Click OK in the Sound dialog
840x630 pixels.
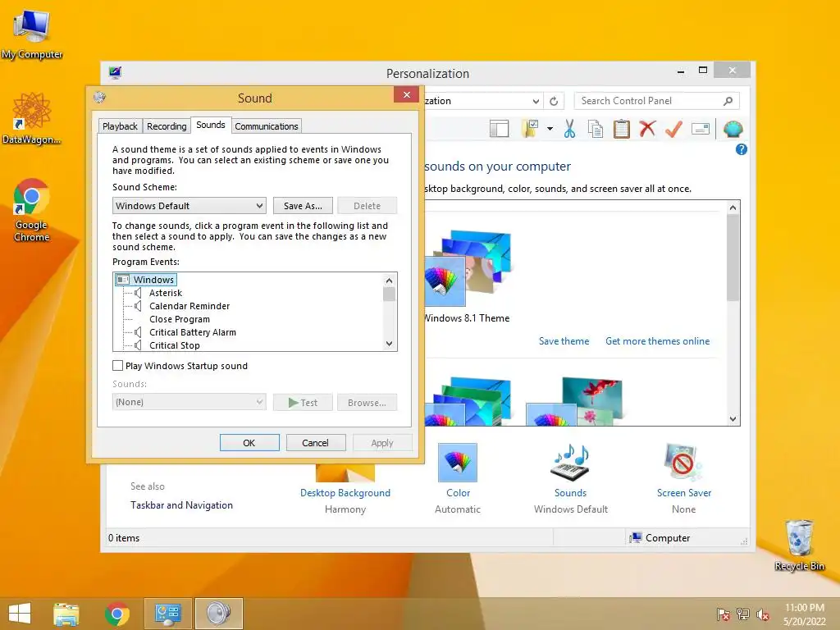[x=249, y=443]
